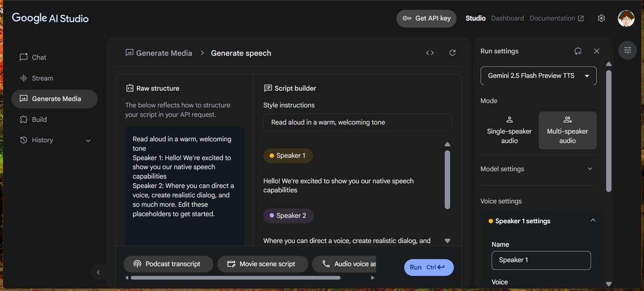Switch to Studio tab
644x291 pixels.
tap(475, 18)
